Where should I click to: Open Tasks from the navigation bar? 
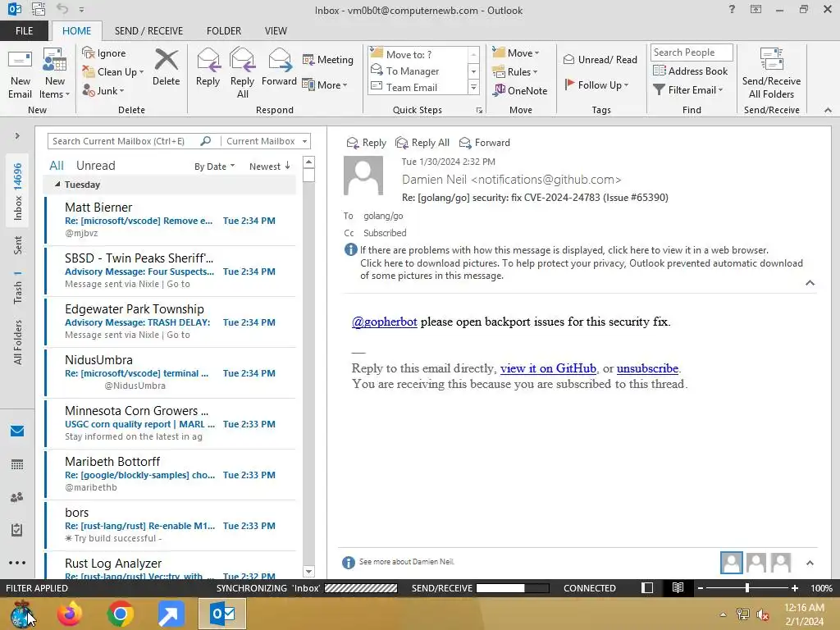coord(17,530)
